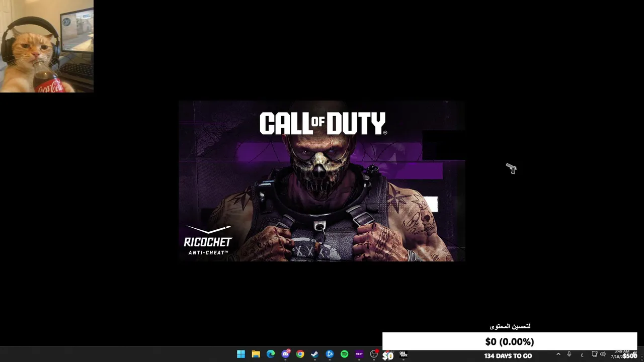Open the Windows Start menu

[241, 354]
